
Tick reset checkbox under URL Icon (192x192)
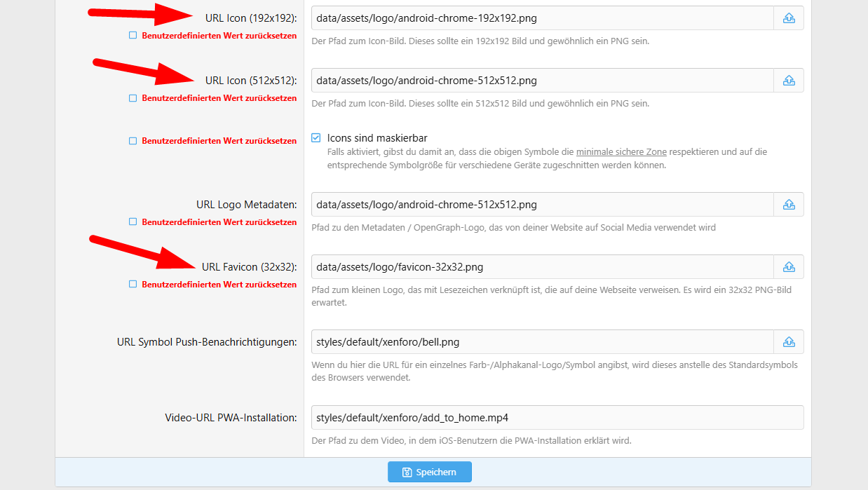[133, 36]
